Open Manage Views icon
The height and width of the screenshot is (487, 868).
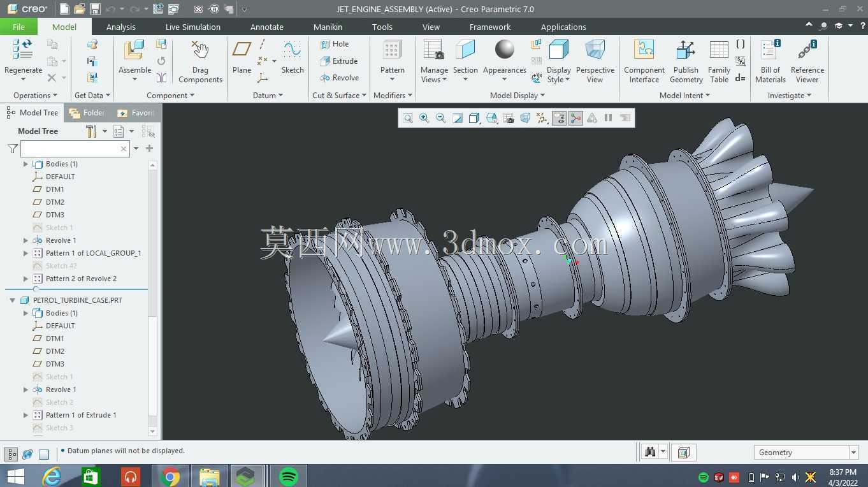point(434,50)
